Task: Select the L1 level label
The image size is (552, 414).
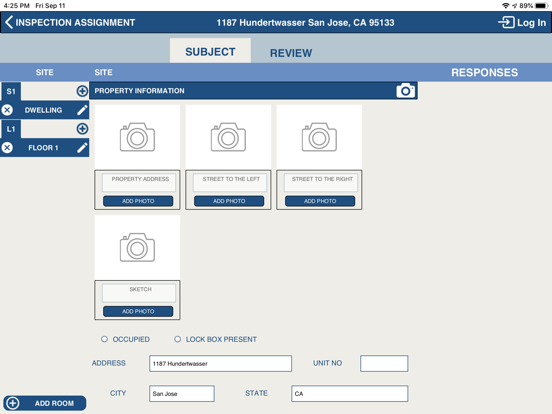Action: (11, 129)
